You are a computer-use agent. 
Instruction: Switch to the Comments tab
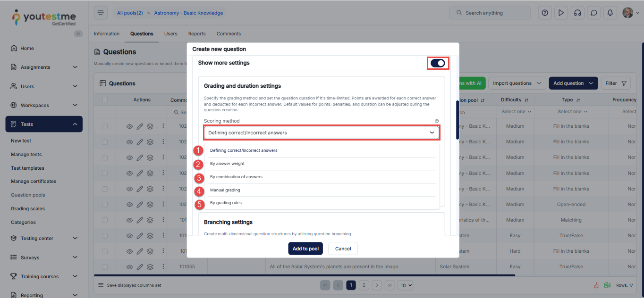click(x=229, y=33)
